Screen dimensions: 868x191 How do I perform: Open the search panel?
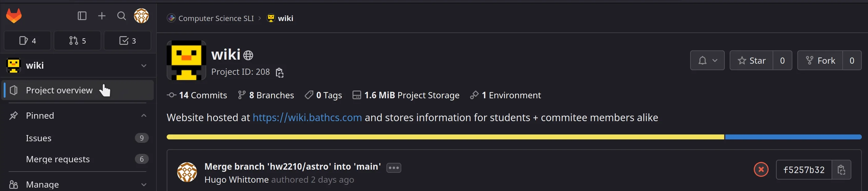121,15
